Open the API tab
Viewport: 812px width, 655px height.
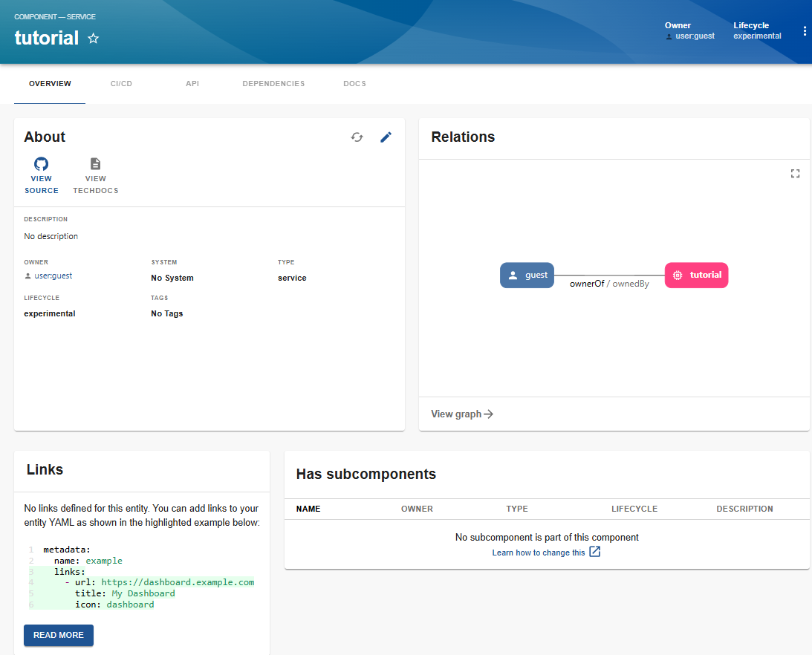click(192, 83)
